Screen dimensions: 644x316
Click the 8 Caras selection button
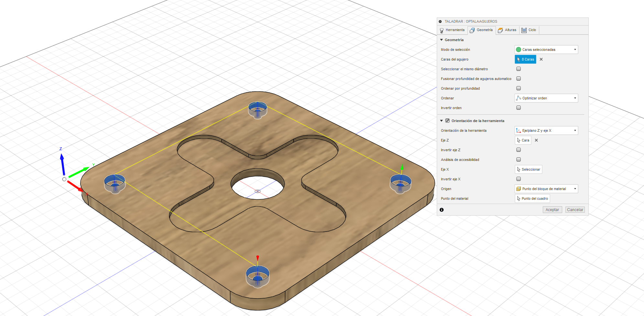pos(525,59)
